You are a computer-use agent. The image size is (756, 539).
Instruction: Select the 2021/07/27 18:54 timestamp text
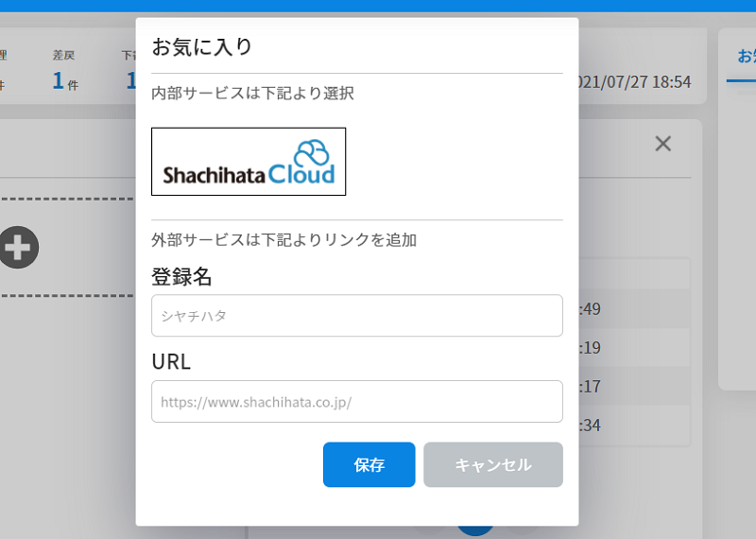[635, 82]
